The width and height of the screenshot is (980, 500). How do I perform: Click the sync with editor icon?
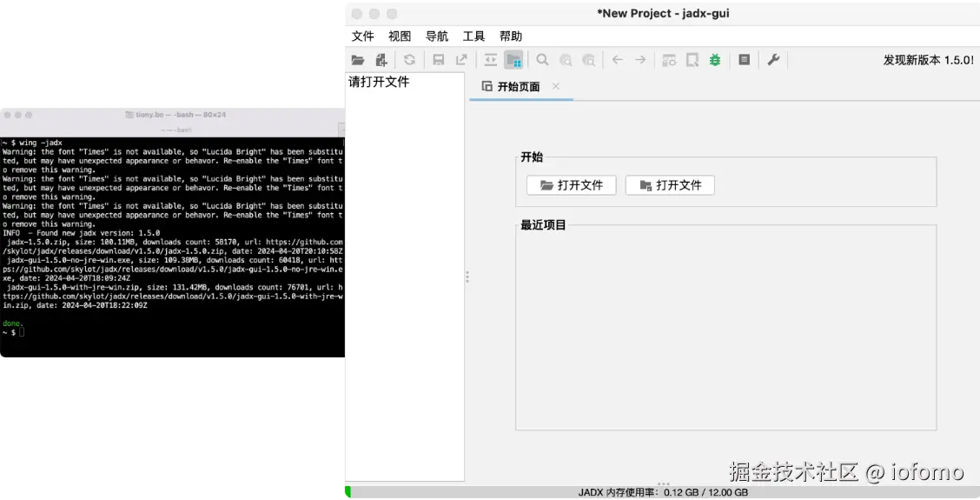(491, 60)
